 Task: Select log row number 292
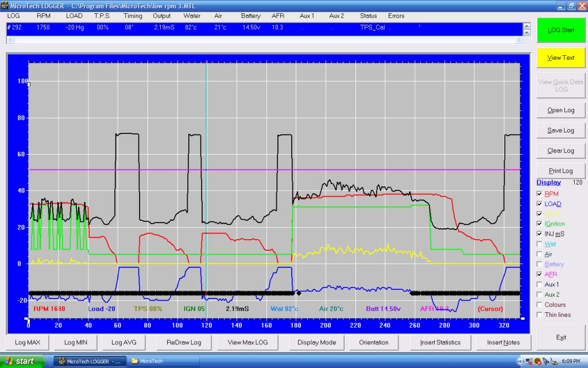pos(264,28)
